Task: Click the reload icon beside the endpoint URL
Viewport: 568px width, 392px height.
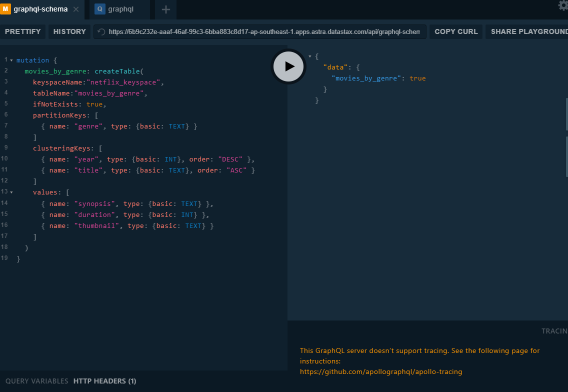Action: tap(101, 31)
